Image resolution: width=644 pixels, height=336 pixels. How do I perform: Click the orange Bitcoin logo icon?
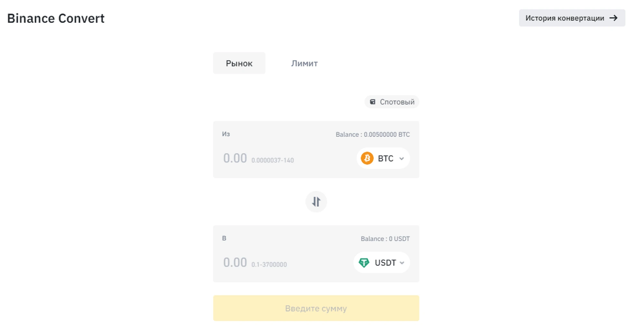[x=367, y=158]
